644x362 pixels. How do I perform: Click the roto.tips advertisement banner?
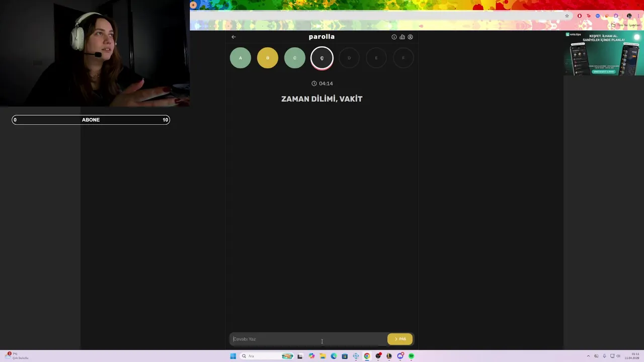coord(604,54)
